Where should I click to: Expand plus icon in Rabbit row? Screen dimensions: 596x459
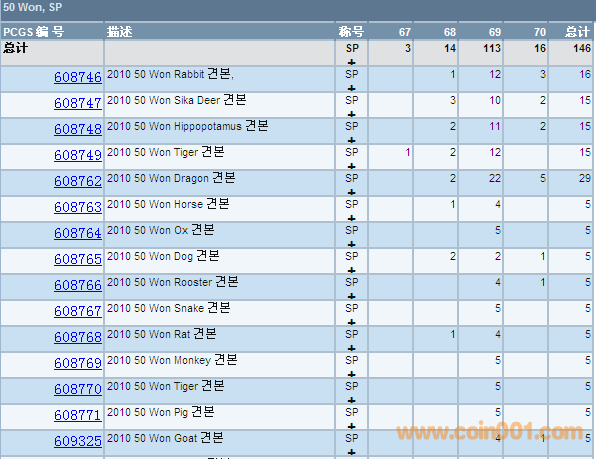pos(352,88)
